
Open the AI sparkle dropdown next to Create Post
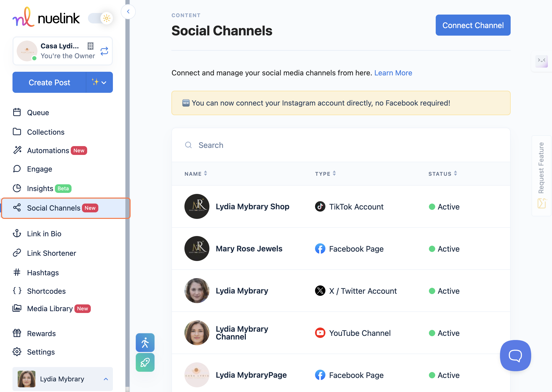(x=99, y=82)
